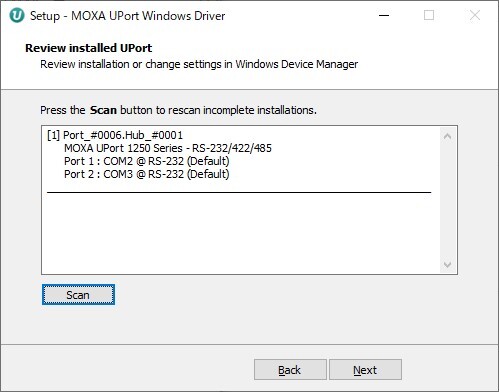
Task: Click the Review installed UPort heading
Action: [89, 48]
